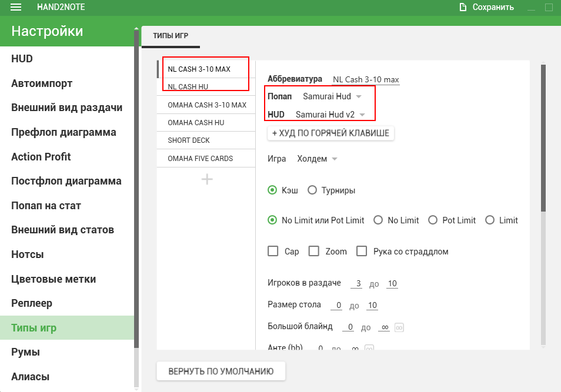Open Алиасы section
Viewport: 561px width, 392px height.
[67, 377]
